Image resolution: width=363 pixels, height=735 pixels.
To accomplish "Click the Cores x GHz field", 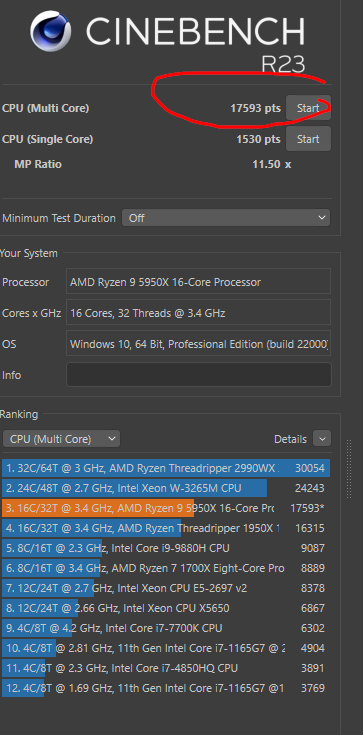I will click(x=198, y=313).
